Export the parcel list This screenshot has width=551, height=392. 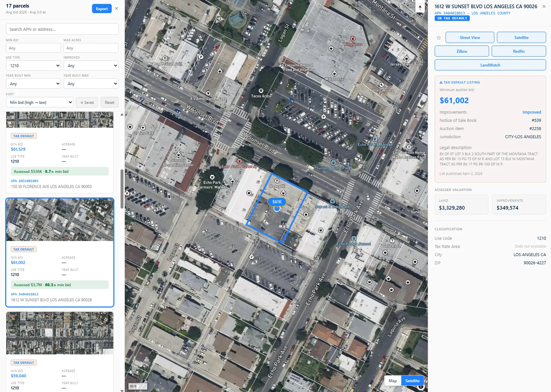[x=102, y=9]
